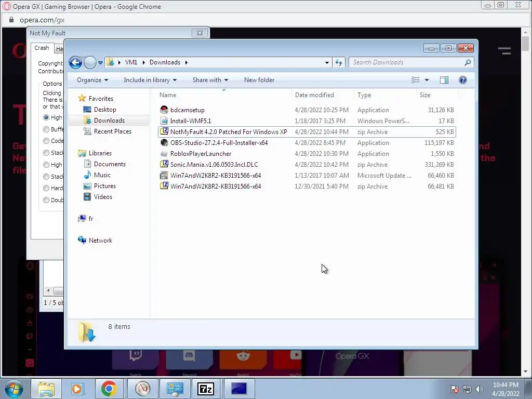Open Recent Places in navigation pane
The height and width of the screenshot is (399, 532).
108,131
